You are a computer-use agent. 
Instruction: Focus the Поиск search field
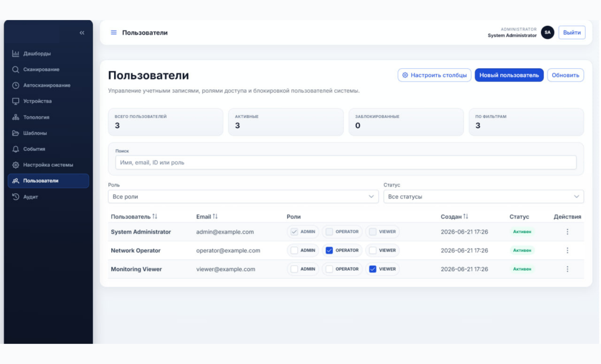click(x=346, y=162)
